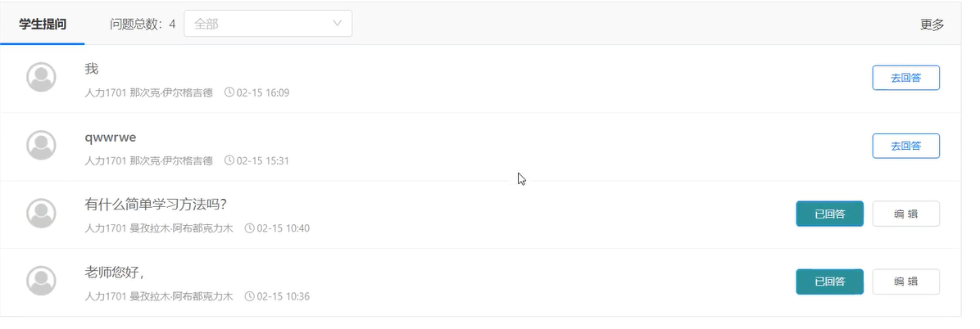Click clock icon beside 02-15 16:09

click(229, 92)
